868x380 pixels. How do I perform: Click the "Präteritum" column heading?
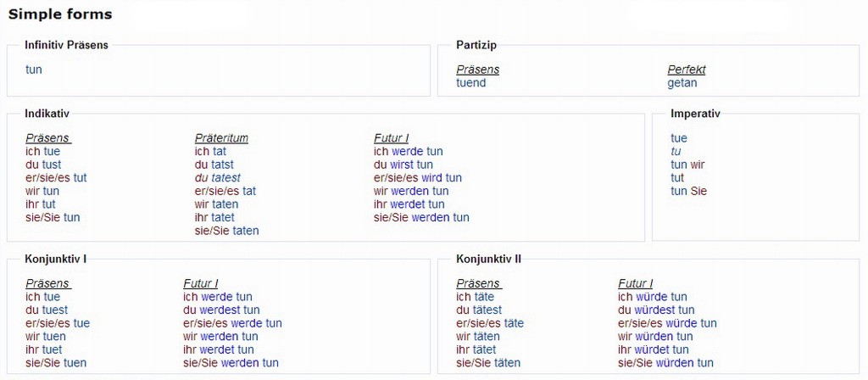click(221, 138)
